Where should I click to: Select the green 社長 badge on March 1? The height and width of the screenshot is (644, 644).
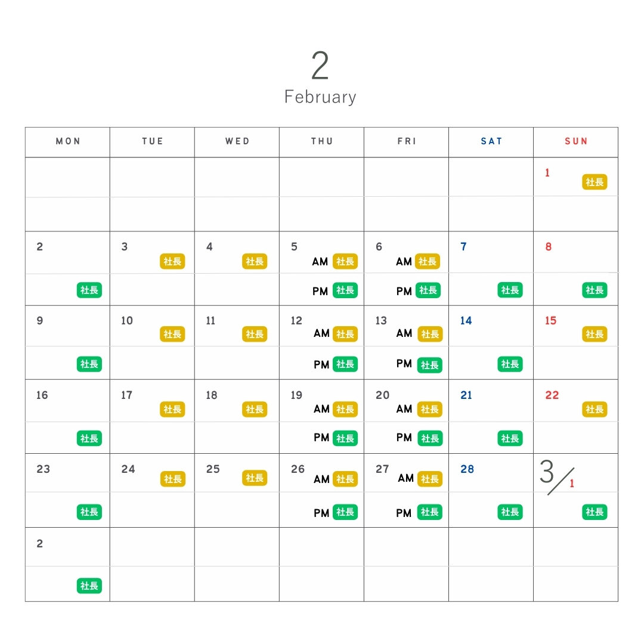tap(595, 512)
